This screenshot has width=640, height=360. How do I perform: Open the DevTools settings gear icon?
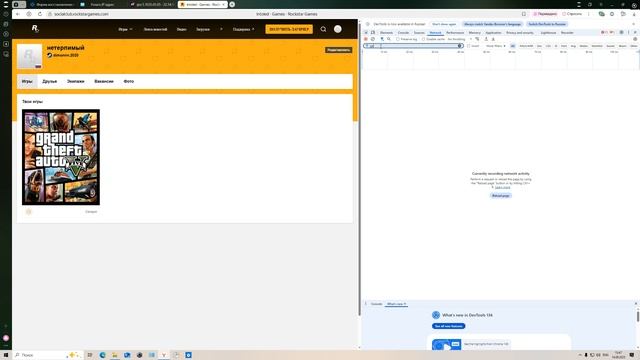[x=621, y=32]
